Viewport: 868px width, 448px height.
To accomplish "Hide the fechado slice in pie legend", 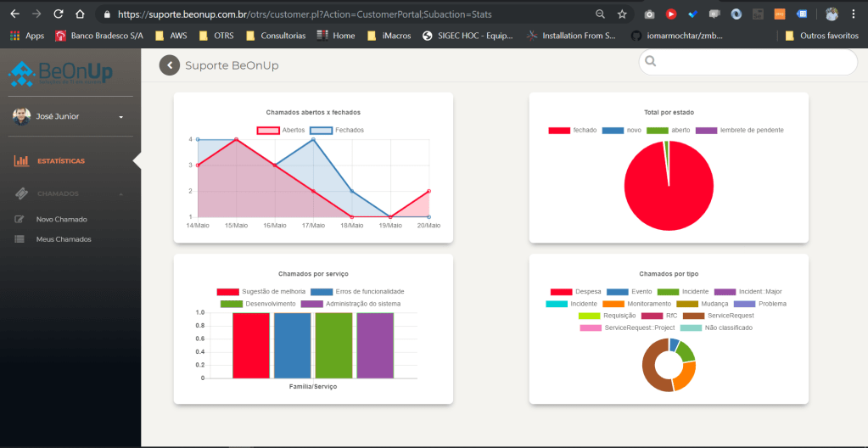I will click(x=559, y=130).
